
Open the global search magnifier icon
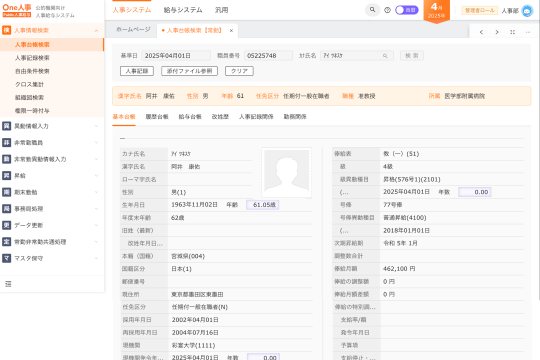coord(372,10)
